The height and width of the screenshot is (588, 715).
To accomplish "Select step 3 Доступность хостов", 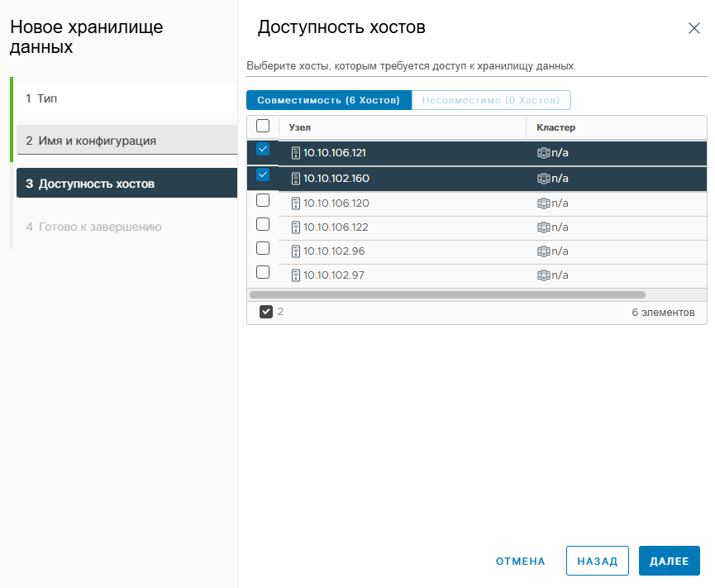I will 126,183.
